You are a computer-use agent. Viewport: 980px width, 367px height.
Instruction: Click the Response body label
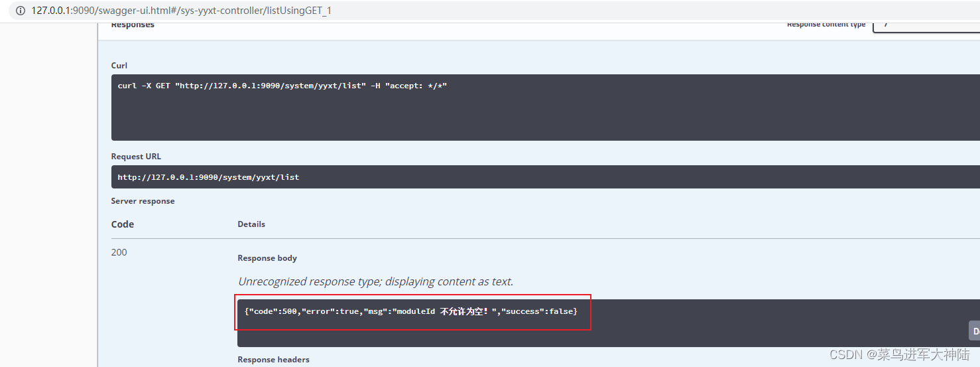(x=267, y=258)
